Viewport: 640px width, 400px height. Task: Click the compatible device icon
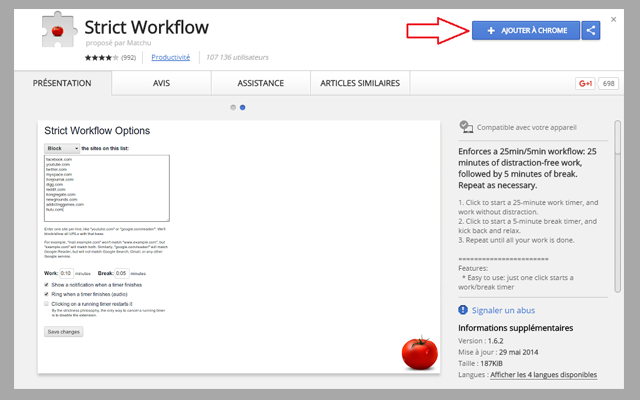tap(466, 127)
